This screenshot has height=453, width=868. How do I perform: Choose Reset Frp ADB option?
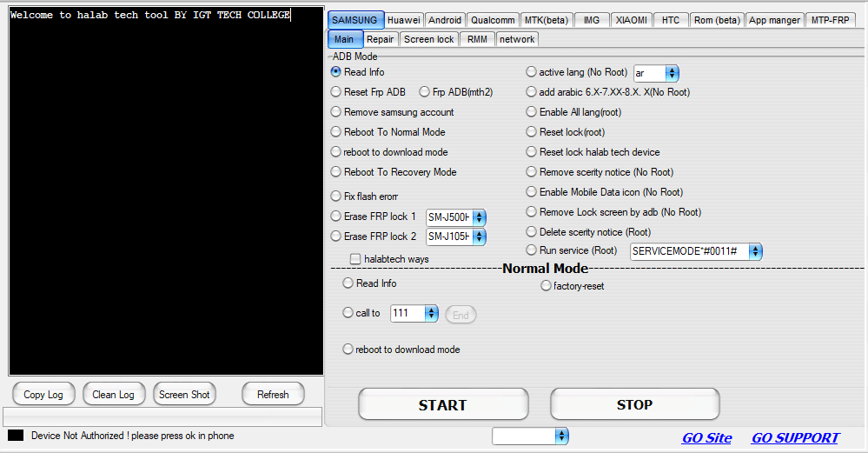point(335,92)
